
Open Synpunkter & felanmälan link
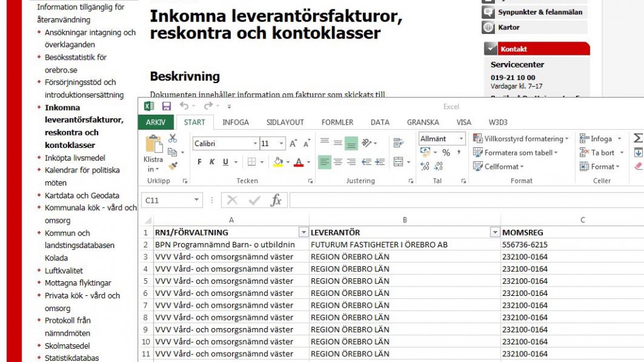[540, 12]
